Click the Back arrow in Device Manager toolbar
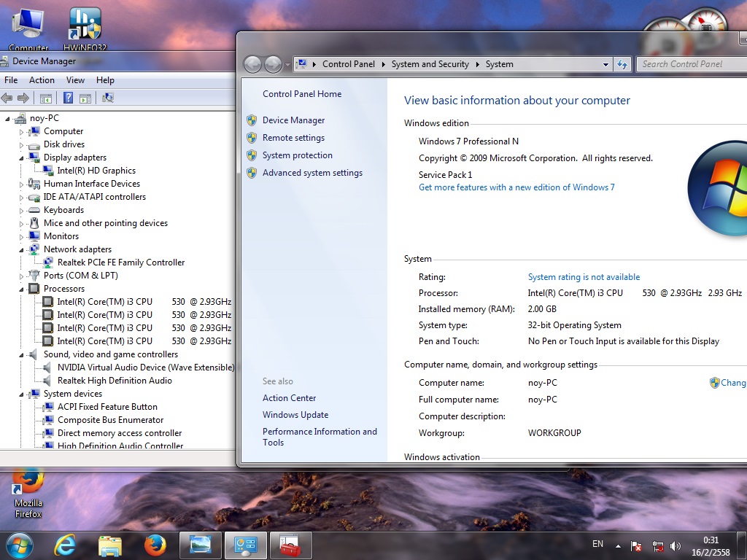The width and height of the screenshot is (747, 560). coord(7,98)
